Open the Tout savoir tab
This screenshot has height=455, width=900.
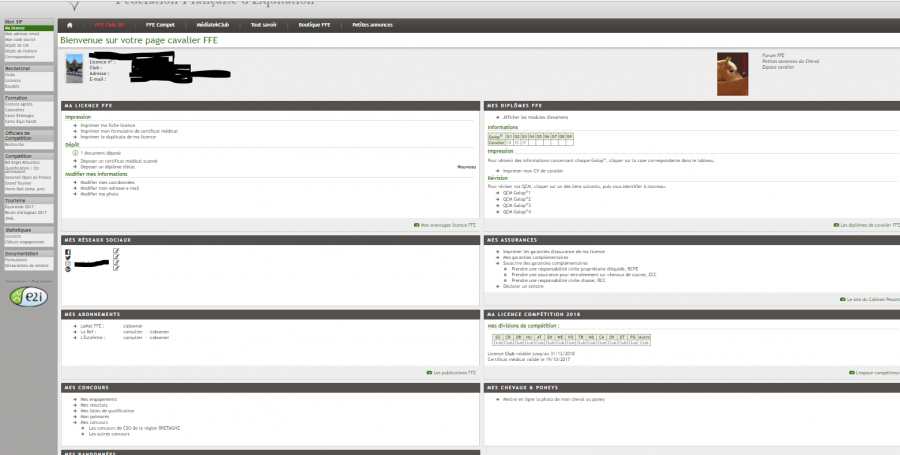pos(263,25)
